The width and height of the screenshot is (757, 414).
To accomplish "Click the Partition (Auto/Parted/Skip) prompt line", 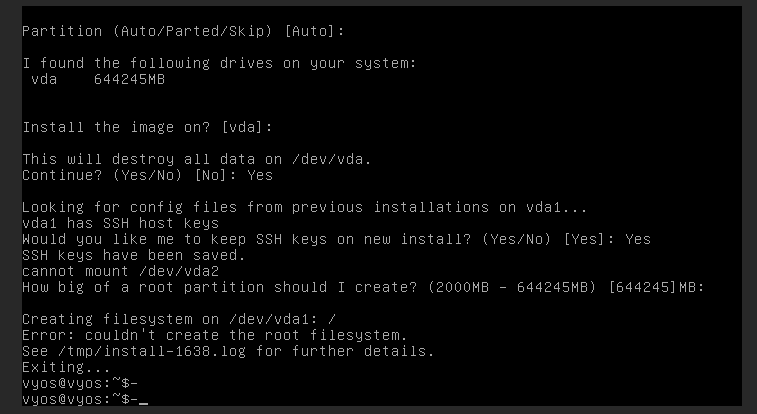I will [x=183, y=31].
